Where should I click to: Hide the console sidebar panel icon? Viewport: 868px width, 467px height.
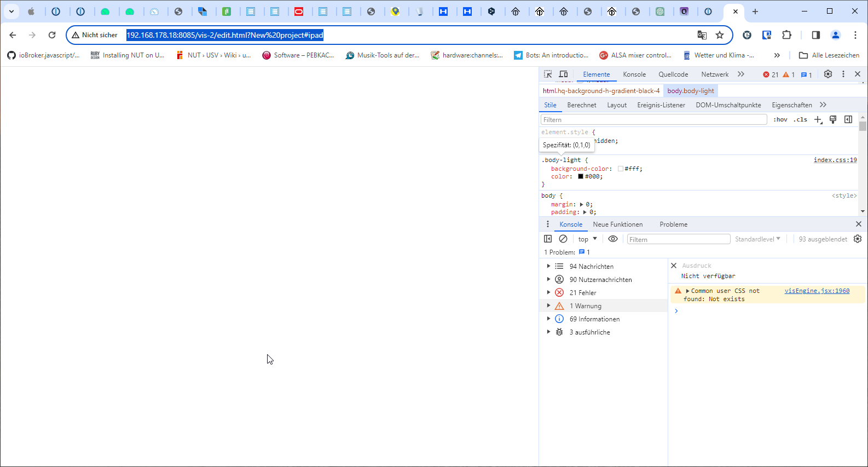[x=548, y=239]
